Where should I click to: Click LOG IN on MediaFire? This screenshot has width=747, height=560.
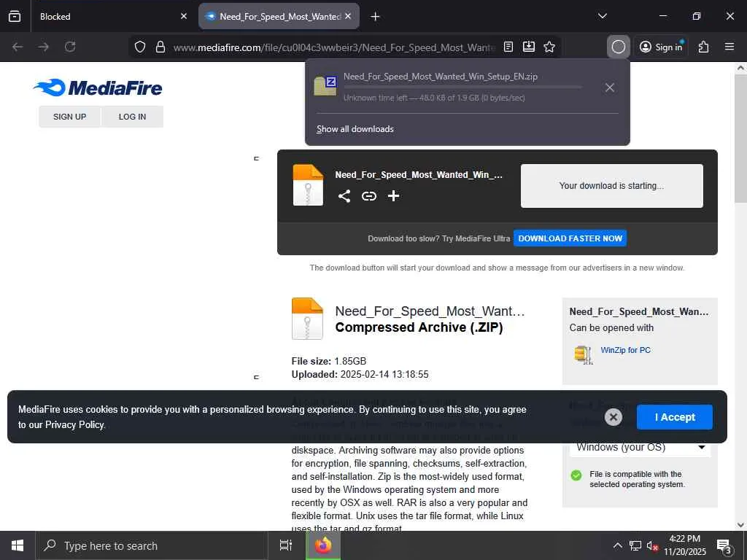[x=133, y=117]
